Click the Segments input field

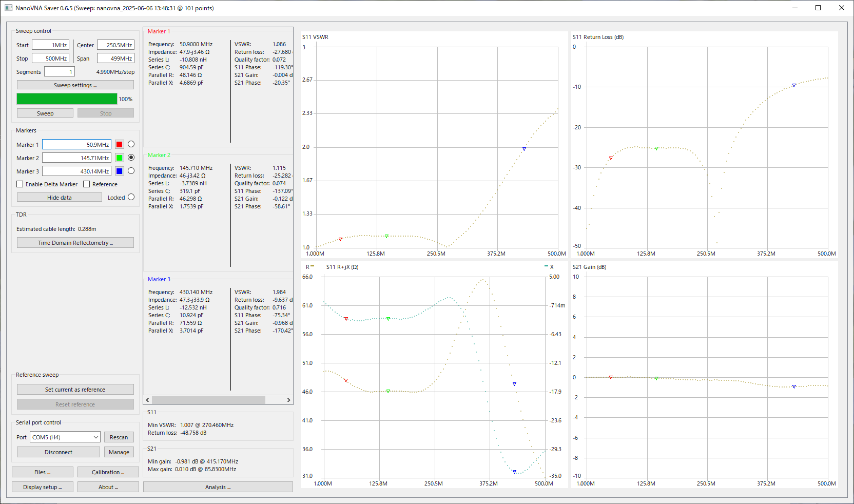click(60, 72)
